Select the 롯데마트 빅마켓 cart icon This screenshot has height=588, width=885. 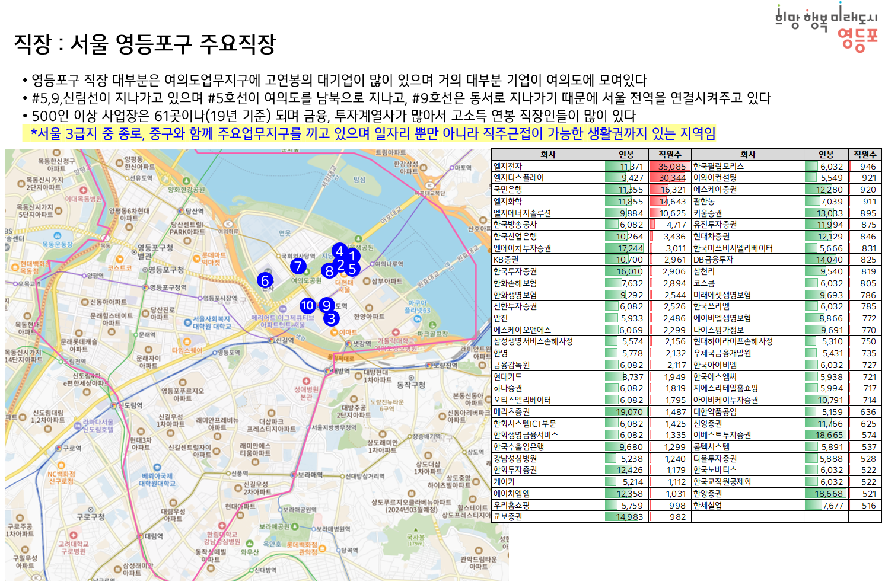point(197,259)
